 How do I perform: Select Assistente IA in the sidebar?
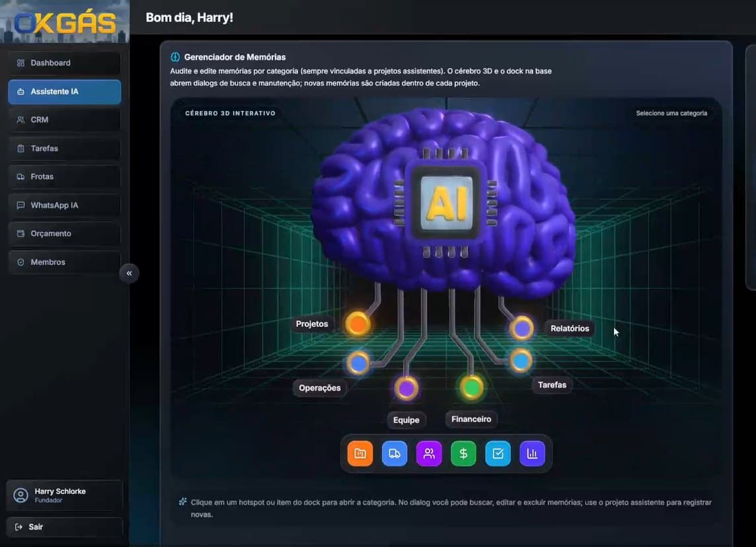coord(65,92)
